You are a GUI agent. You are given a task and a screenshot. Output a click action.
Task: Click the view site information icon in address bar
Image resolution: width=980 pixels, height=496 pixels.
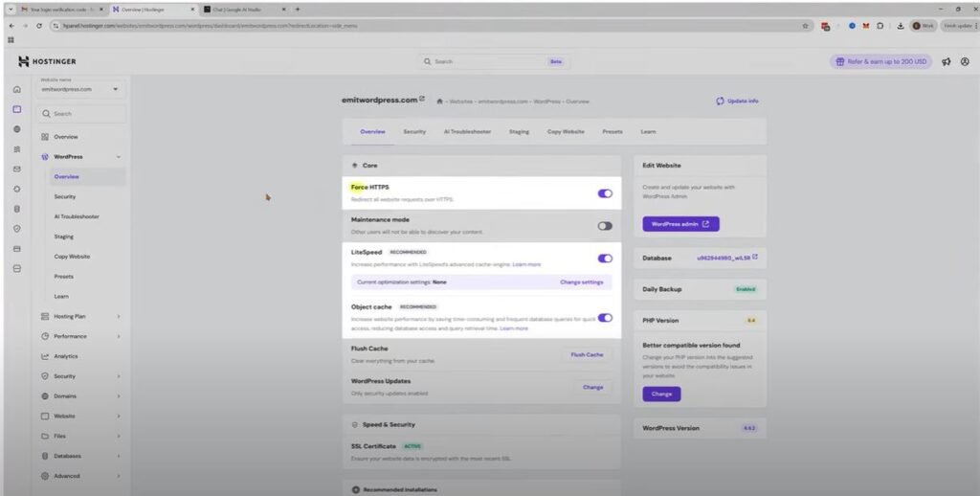pyautogui.click(x=56, y=26)
